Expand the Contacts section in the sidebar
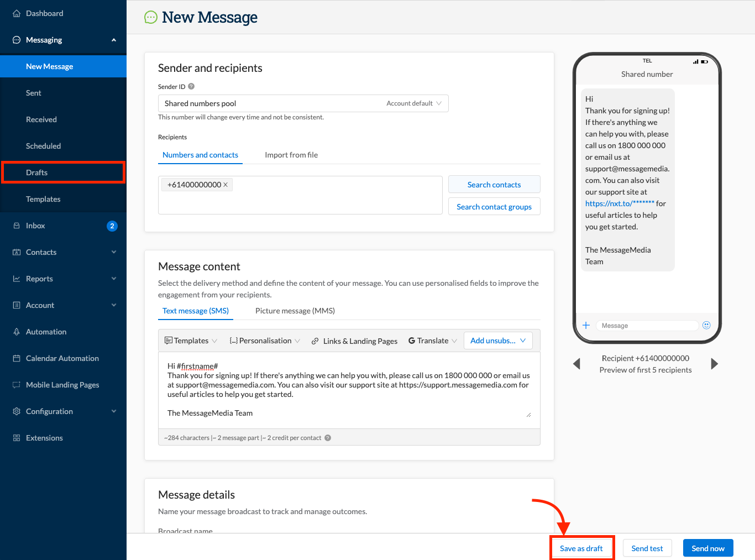The width and height of the screenshot is (755, 560). 41,252
